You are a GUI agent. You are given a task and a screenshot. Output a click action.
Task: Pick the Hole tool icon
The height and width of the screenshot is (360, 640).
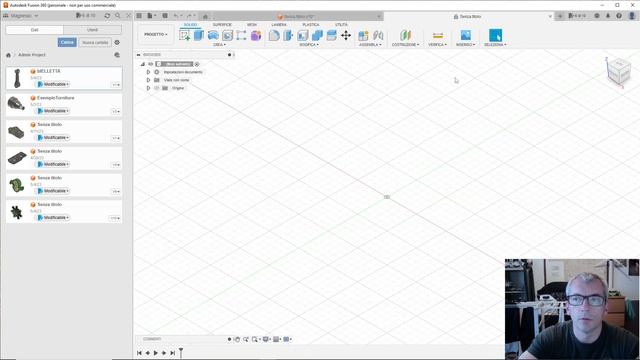(x=227, y=36)
